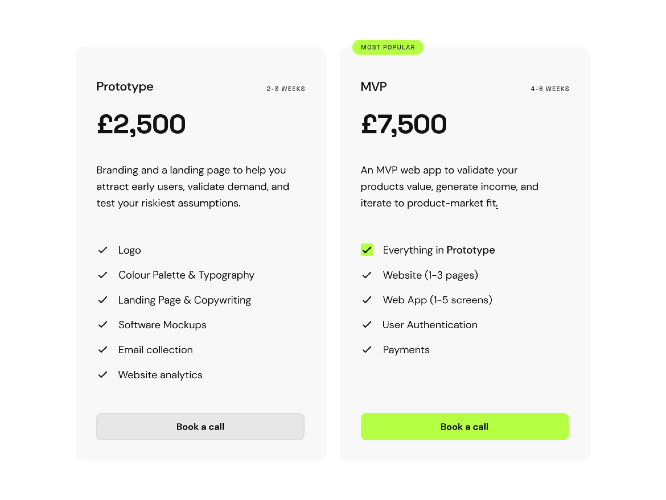Viewport: 666px width, 500px height.
Task: Select the Prototype plan title
Action: point(125,87)
